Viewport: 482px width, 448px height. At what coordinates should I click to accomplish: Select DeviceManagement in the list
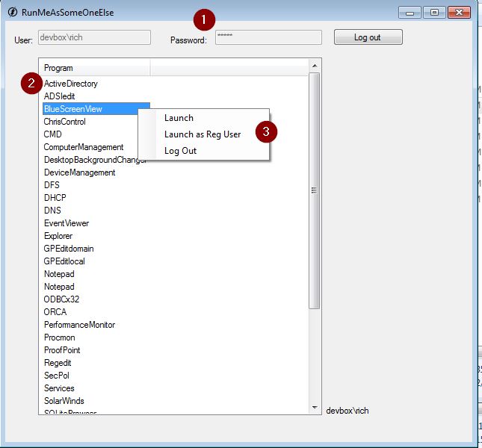79,172
